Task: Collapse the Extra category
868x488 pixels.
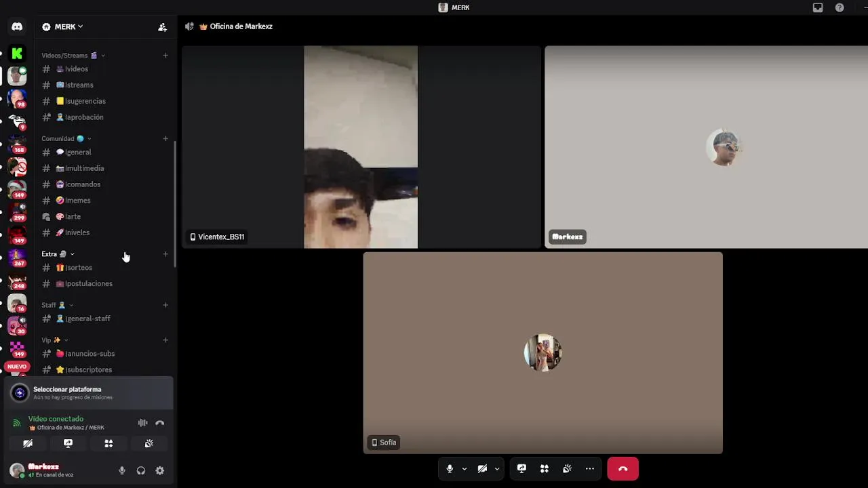Action: [58, 253]
